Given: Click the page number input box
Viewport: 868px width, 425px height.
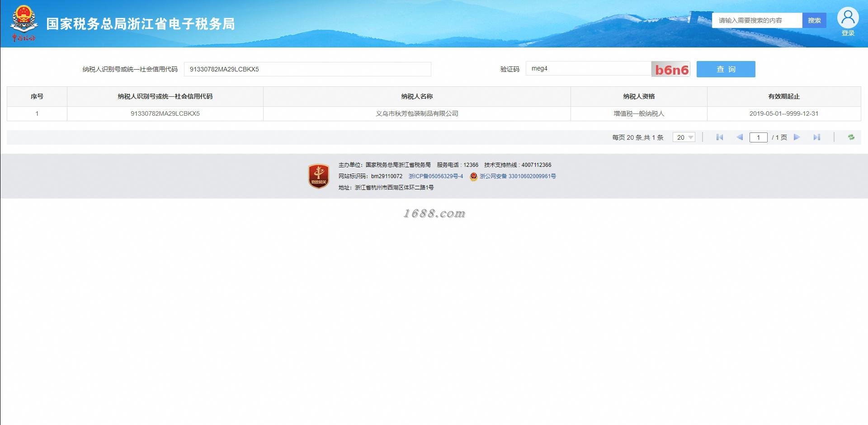Looking at the screenshot, I should [758, 137].
